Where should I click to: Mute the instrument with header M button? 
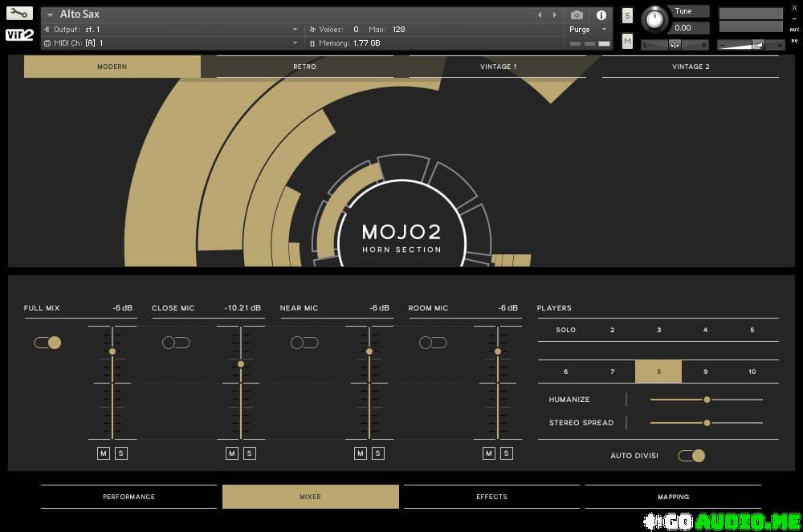(627, 41)
